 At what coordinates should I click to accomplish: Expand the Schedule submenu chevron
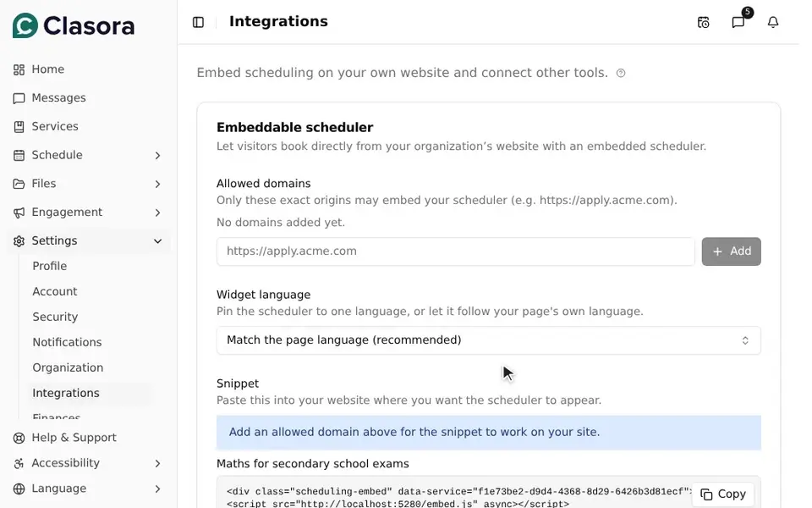tap(160, 157)
